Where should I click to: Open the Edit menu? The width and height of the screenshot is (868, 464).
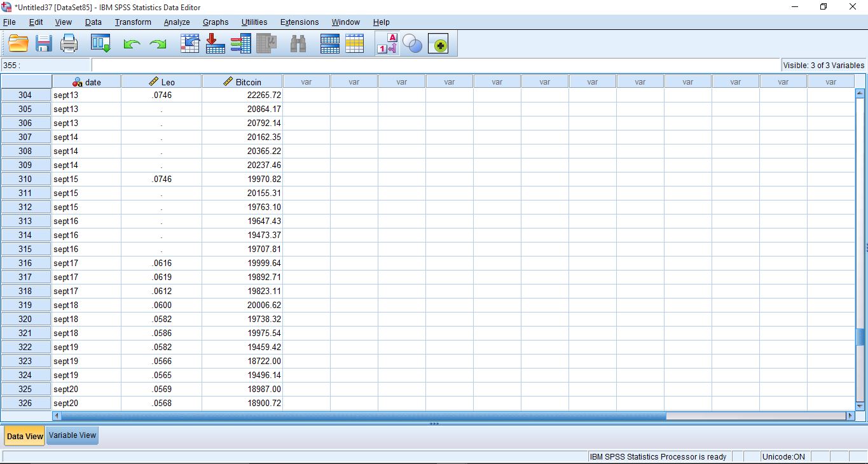[x=36, y=22]
